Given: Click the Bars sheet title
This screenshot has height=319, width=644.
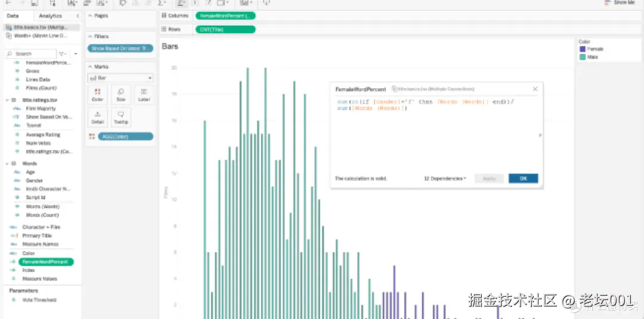Looking at the screenshot, I should (x=170, y=47).
